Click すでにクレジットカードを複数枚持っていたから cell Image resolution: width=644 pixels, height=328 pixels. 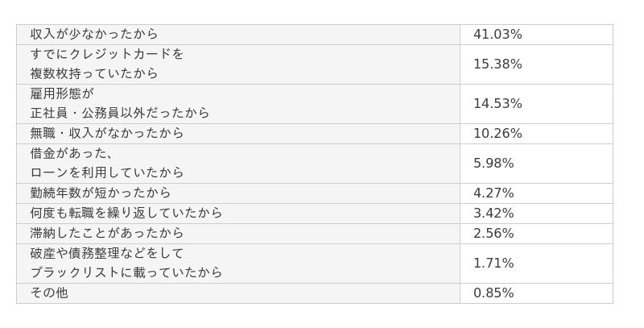tap(107, 64)
